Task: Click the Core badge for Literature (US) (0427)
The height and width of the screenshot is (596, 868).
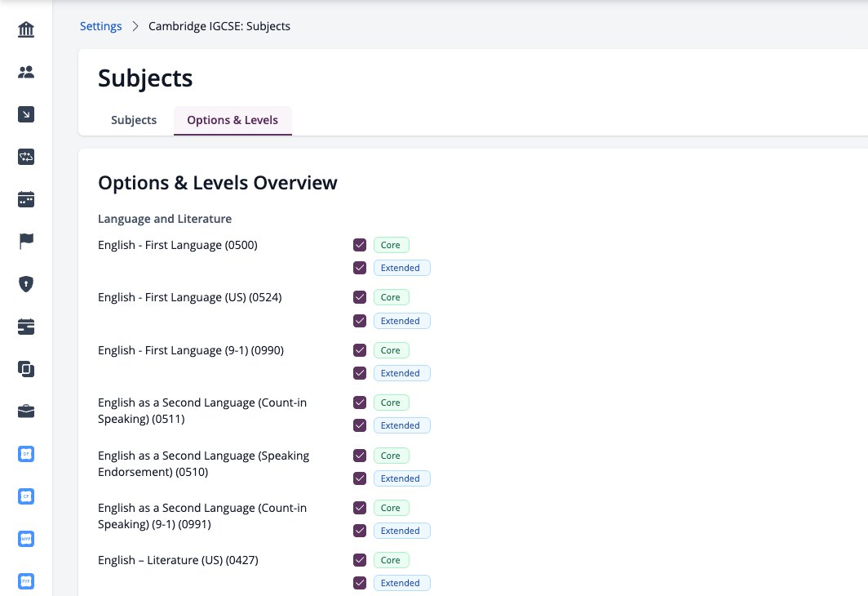Action: pyautogui.click(x=391, y=560)
